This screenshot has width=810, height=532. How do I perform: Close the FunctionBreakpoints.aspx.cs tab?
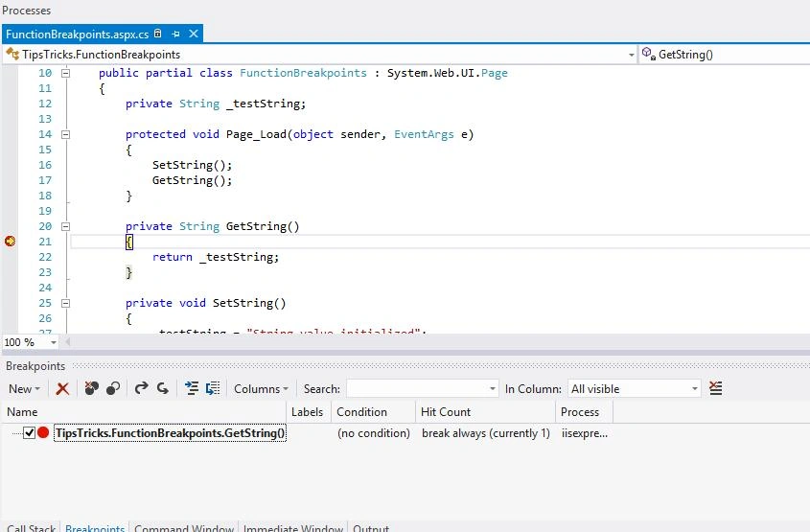click(x=194, y=34)
